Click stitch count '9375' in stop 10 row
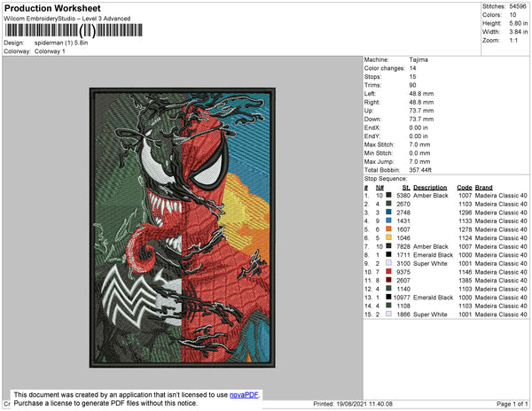The width and height of the screenshot is (532, 411). coord(403,272)
